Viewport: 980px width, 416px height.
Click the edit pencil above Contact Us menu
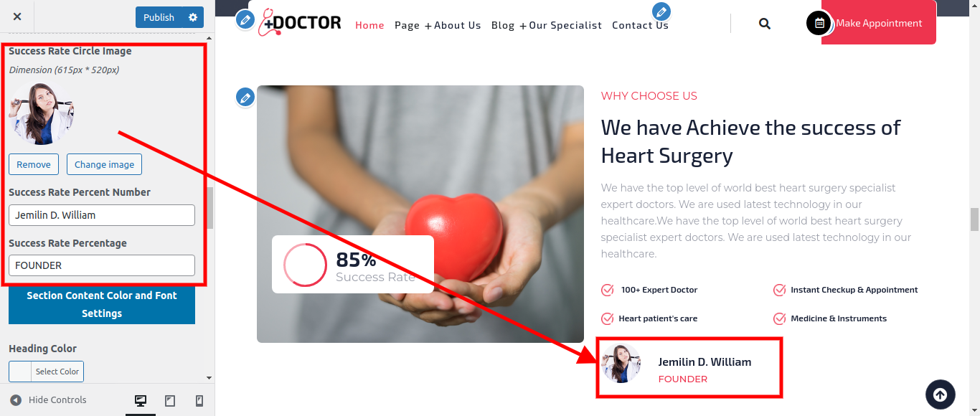pos(661,11)
